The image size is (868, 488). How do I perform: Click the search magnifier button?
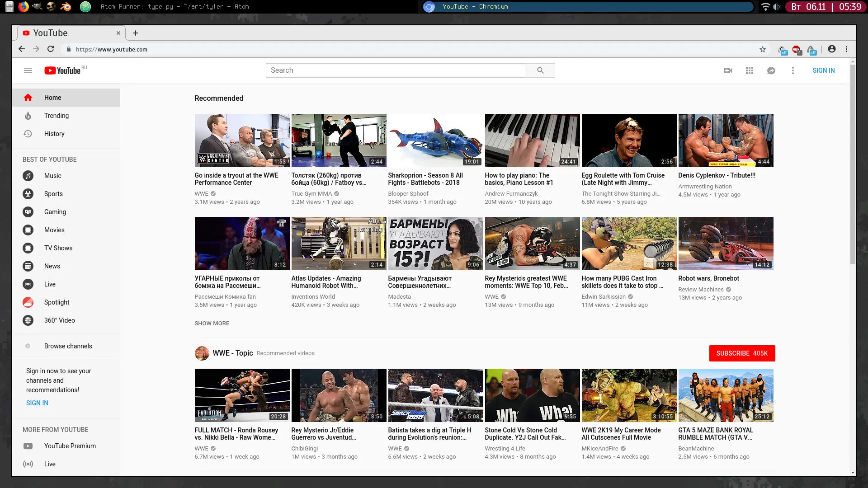tap(540, 70)
